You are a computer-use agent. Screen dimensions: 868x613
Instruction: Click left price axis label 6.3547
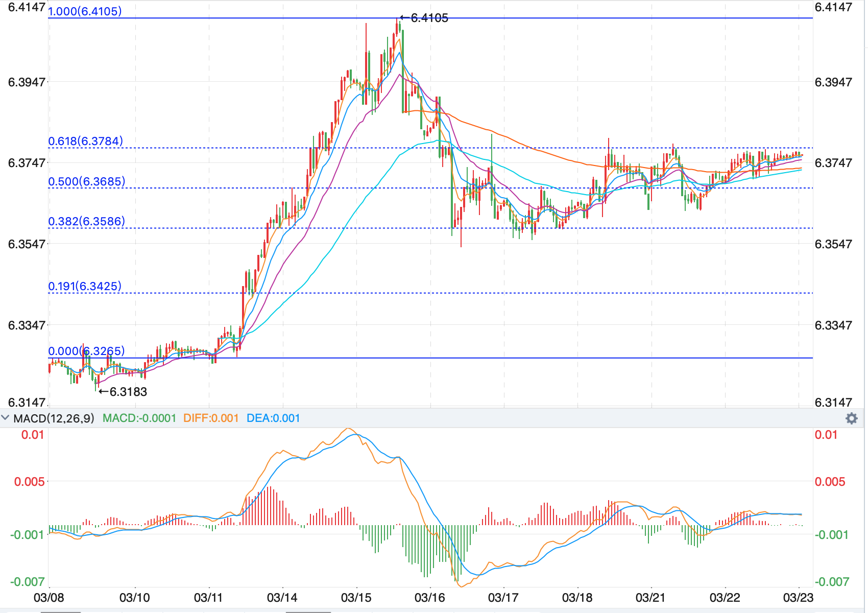click(x=27, y=244)
